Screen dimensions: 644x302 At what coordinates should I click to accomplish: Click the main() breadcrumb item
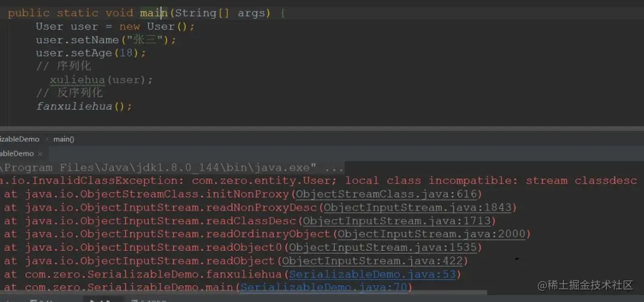pyautogui.click(x=64, y=139)
